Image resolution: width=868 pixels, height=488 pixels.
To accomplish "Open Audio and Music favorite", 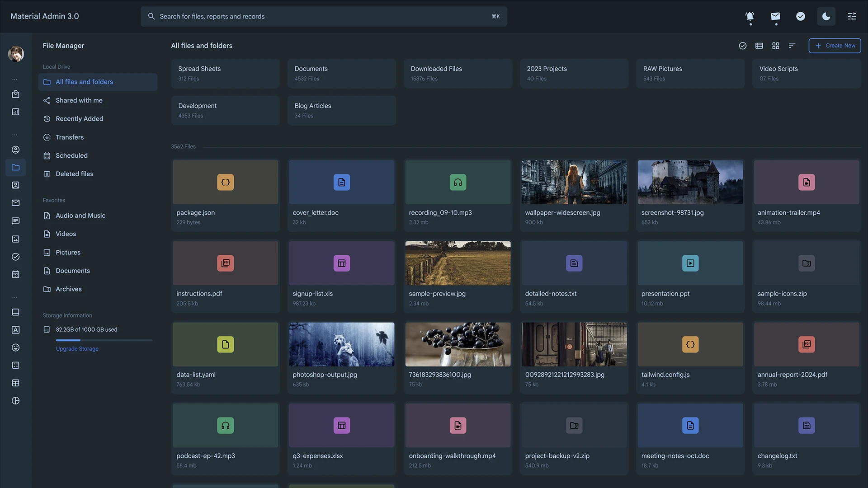I will (x=98, y=216).
